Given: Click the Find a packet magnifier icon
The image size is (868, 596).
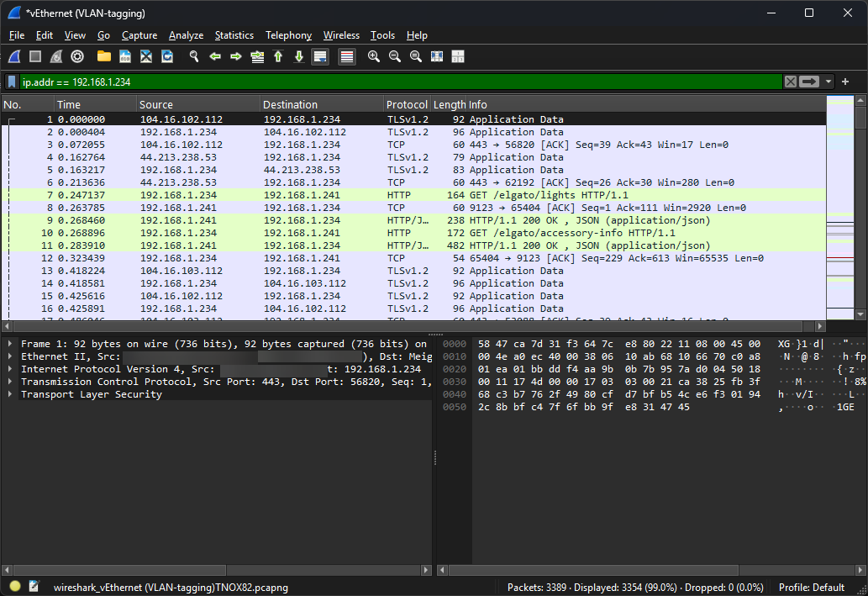Looking at the screenshot, I should pos(194,56).
